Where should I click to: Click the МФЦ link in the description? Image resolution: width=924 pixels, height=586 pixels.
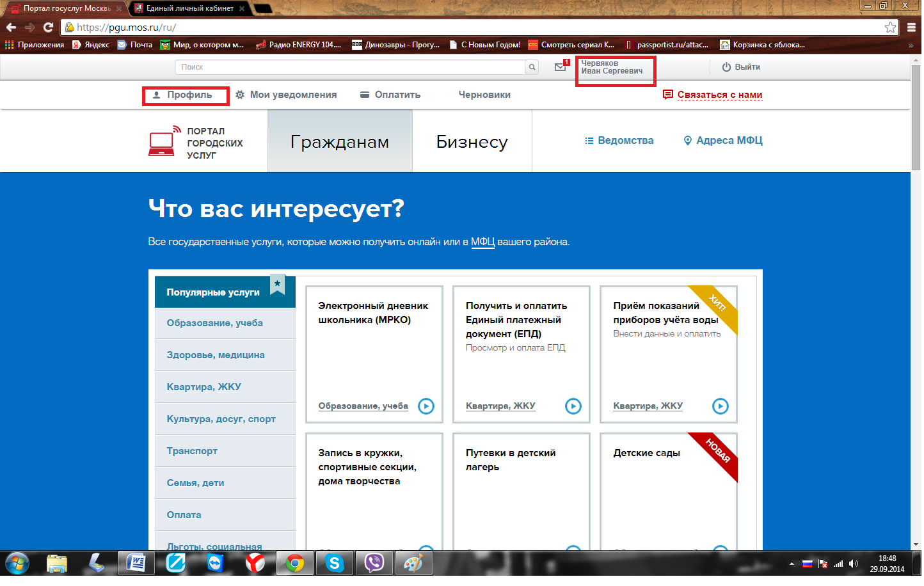tap(482, 242)
